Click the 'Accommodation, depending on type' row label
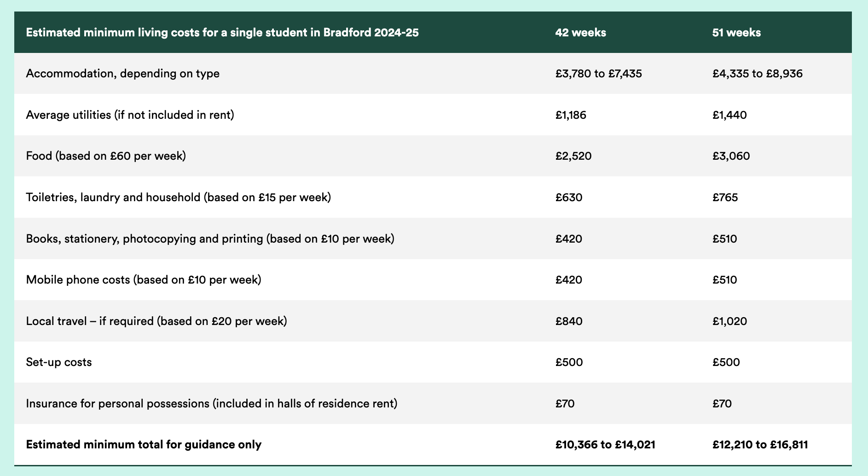Image resolution: width=868 pixels, height=476 pixels. click(x=123, y=74)
